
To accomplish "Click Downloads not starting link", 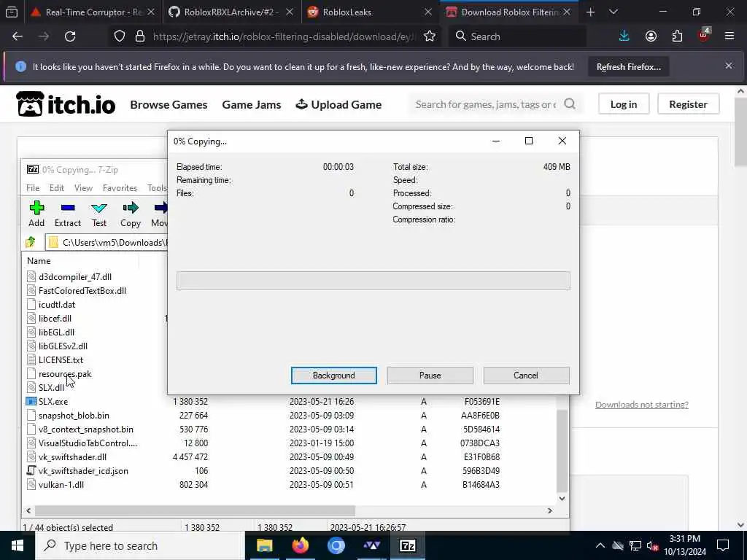I will click(642, 404).
